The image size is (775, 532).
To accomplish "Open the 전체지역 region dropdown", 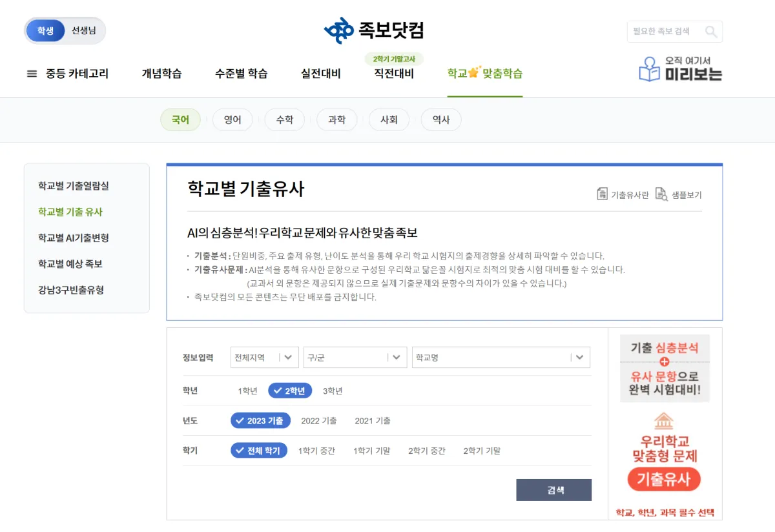I will click(265, 357).
